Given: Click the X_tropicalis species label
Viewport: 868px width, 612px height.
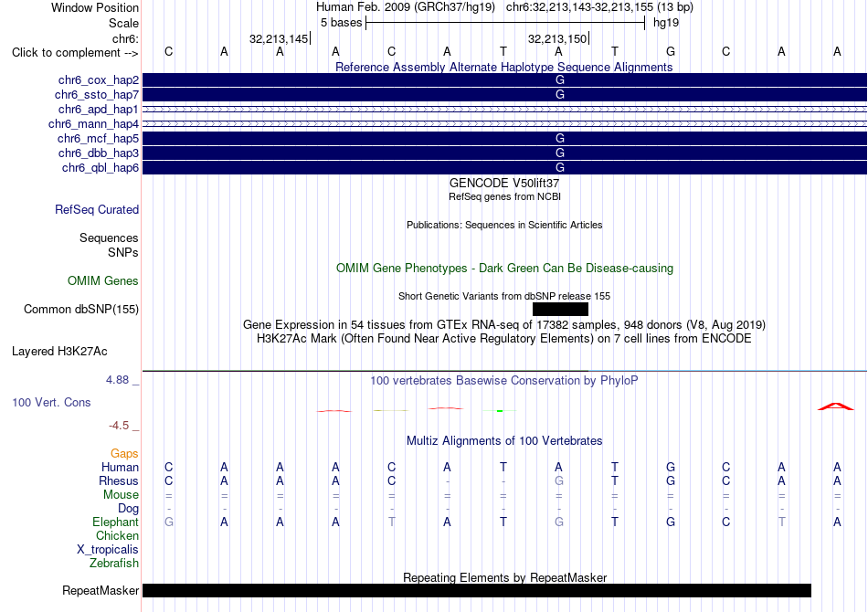Looking at the screenshot, I should tap(108, 550).
